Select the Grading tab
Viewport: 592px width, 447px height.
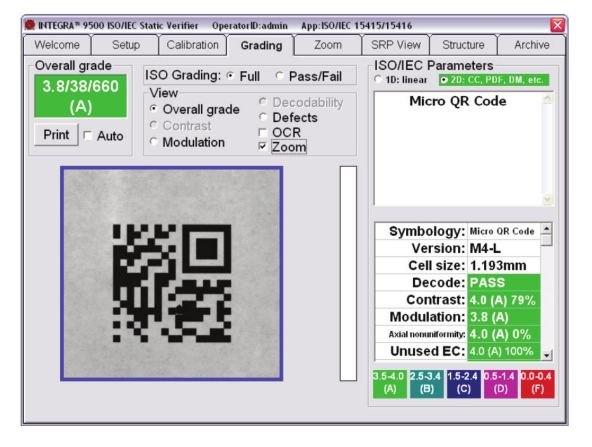(261, 45)
